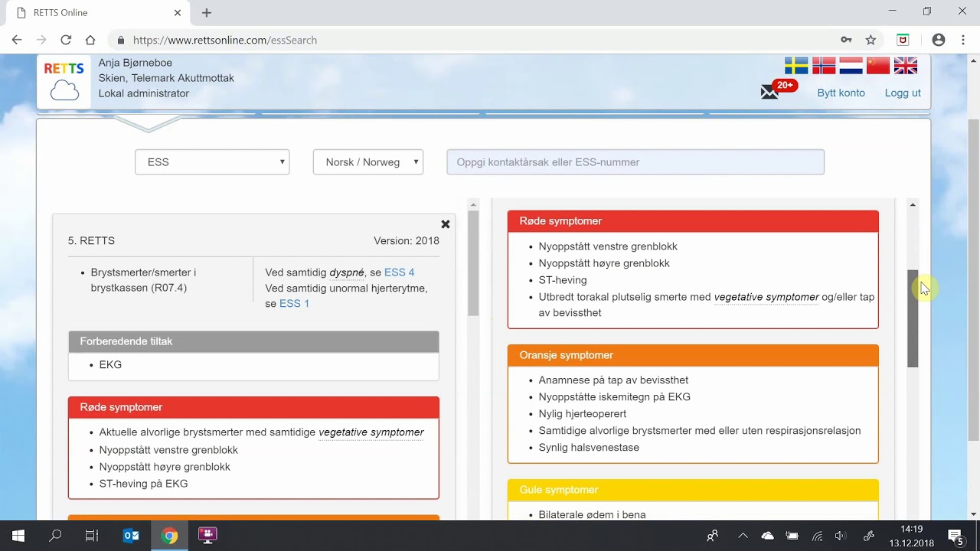Viewport: 980px width, 551px height.
Task: Open a new browser tab
Action: (207, 12)
